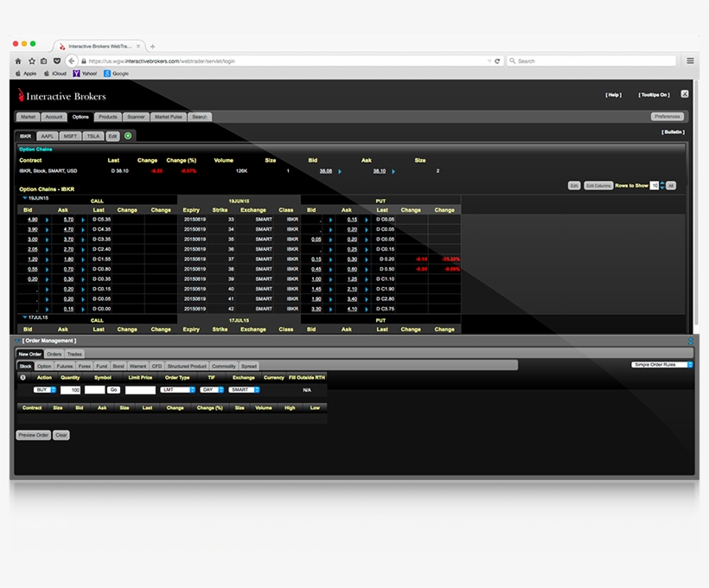Reload the page with refresh icon
The width and height of the screenshot is (709, 588).
coord(497,61)
